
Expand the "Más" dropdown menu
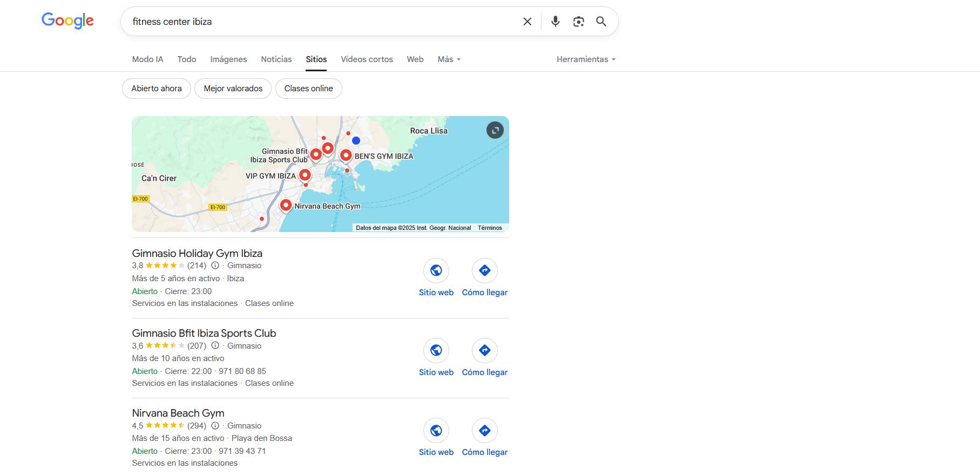tap(449, 59)
